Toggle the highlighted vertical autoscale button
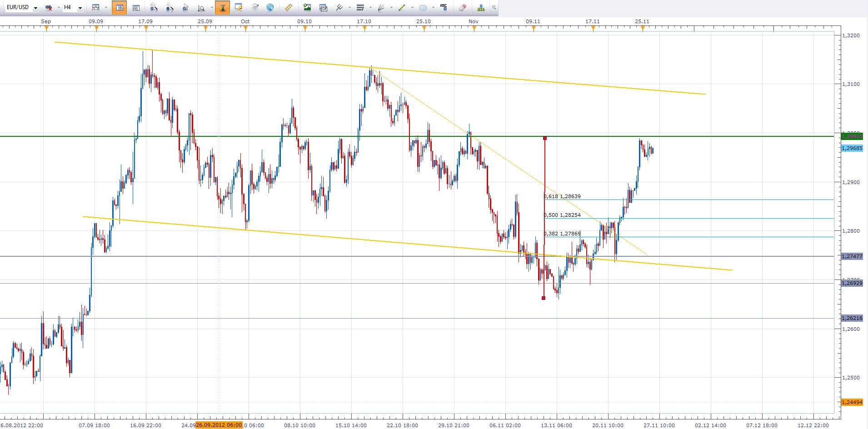The width and height of the screenshot is (868, 429). [x=222, y=8]
